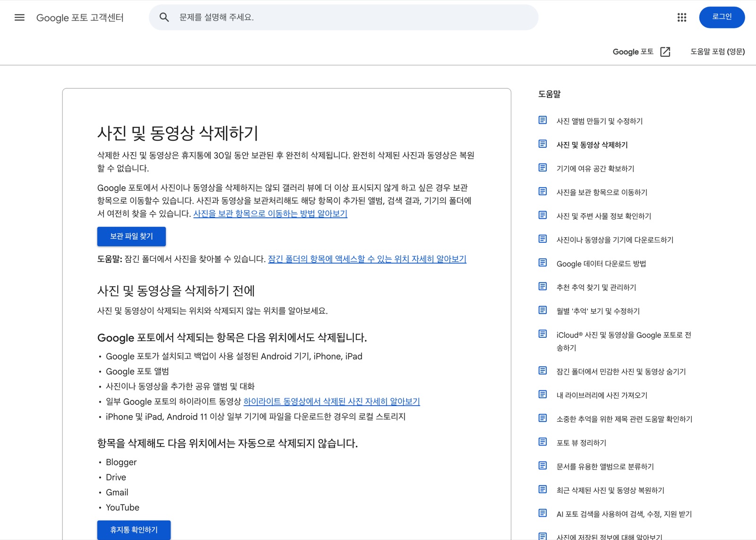The image size is (756, 540).
Task: Click the article icon for AI 포토 검색
Action: tap(543, 513)
